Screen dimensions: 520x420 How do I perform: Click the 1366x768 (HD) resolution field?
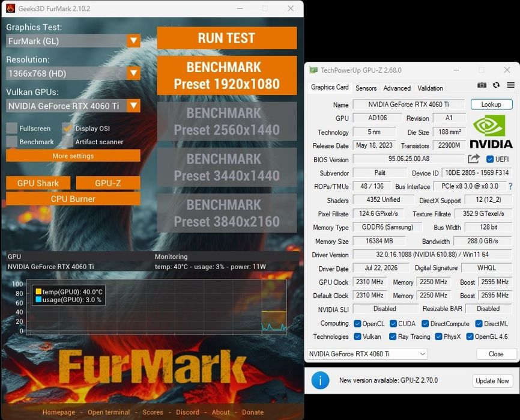tap(67, 73)
